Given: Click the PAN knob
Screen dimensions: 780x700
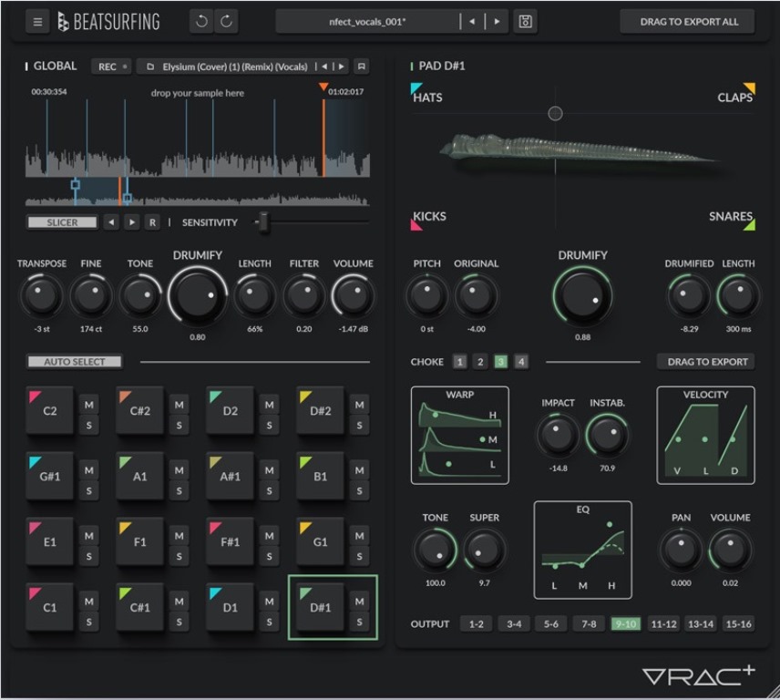Looking at the screenshot, I should (681, 551).
